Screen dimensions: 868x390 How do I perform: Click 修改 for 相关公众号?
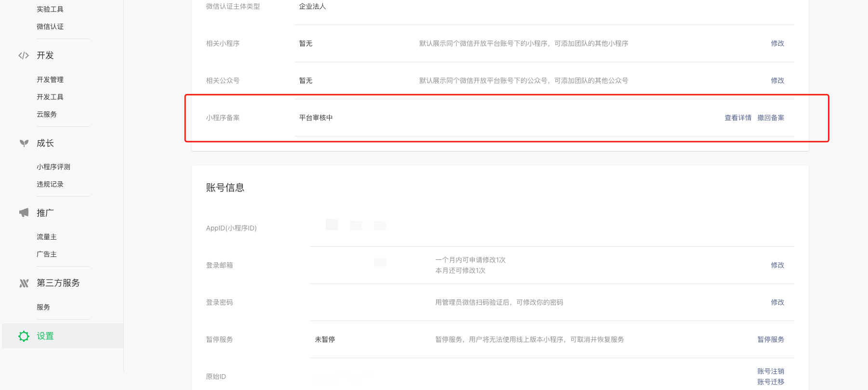pos(777,81)
